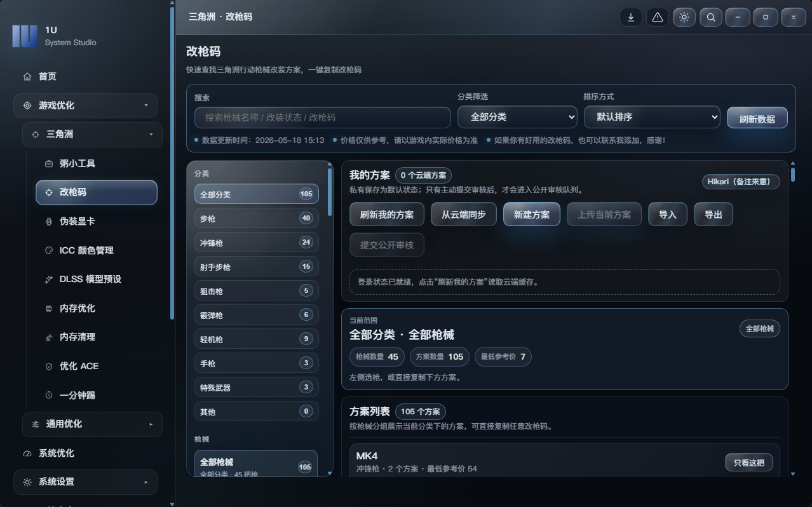
Task: Click the category panel scrollbar
Action: (x=329, y=191)
